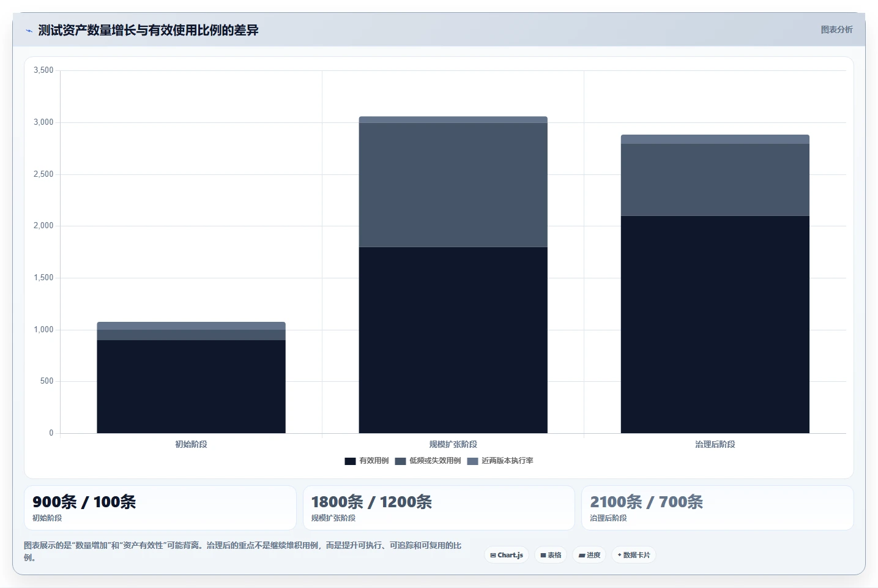Click the 低频或失效用例 segment of 规模扩张阶段 bar
Image resolution: width=878 pixels, height=588 pixels.
(453, 185)
